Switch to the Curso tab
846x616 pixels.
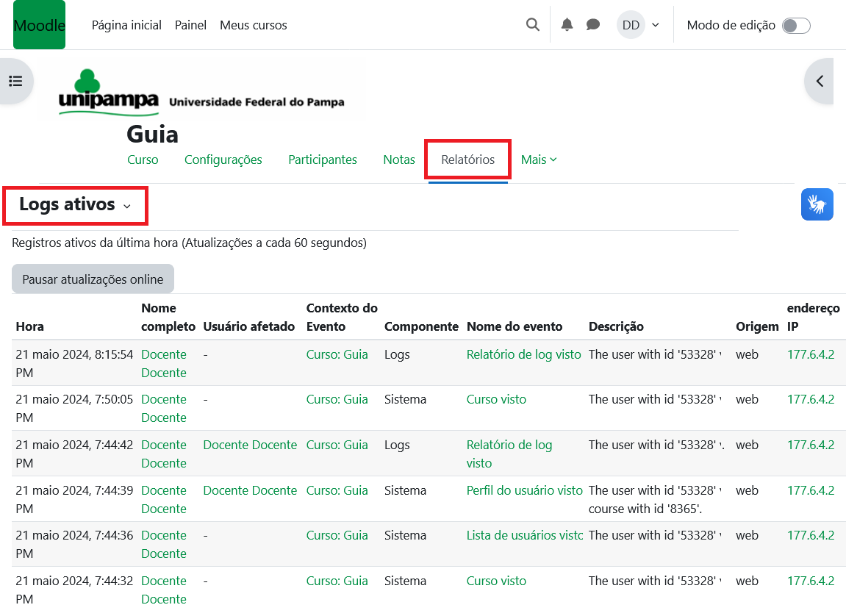click(x=143, y=160)
